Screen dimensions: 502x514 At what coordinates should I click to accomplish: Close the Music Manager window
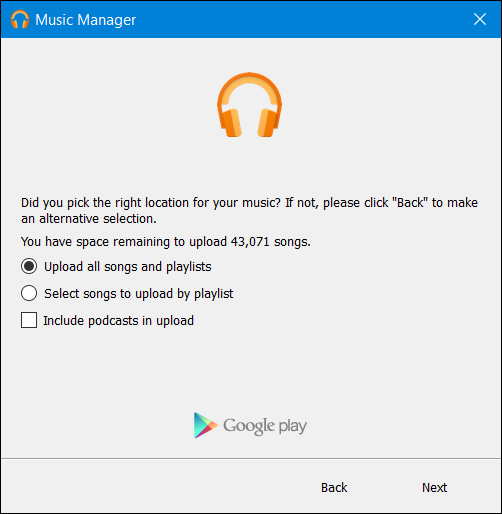tap(480, 19)
